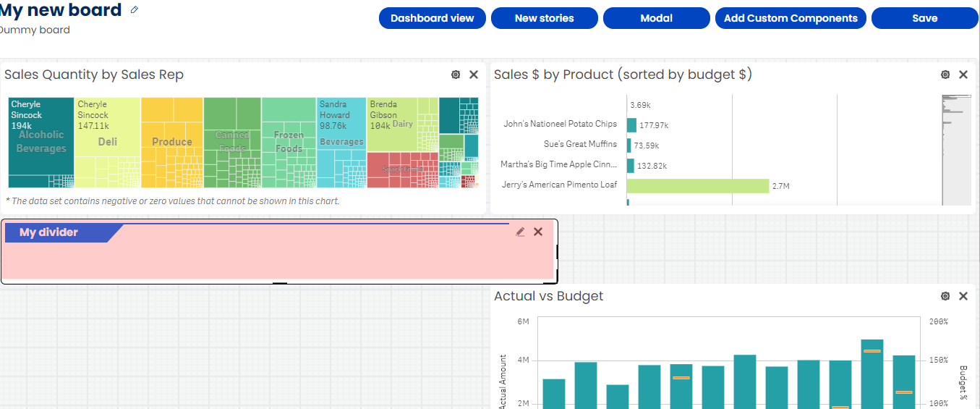The image size is (980, 409).
Task: Edit My divider with the pencil icon
Action: 520,232
